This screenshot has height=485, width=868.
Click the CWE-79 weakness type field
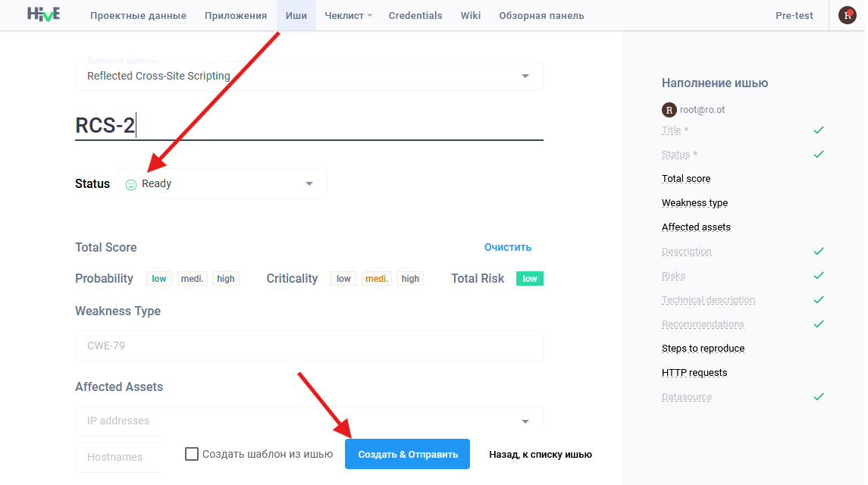click(309, 346)
